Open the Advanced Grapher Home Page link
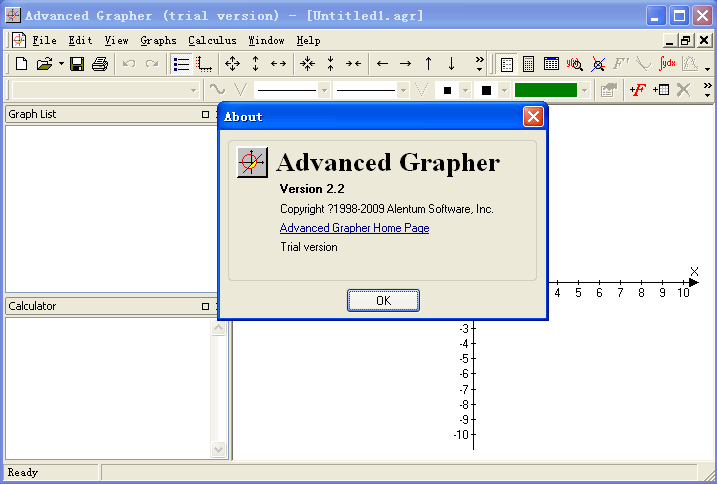Screen dimensions: 717x484 (x=354, y=228)
